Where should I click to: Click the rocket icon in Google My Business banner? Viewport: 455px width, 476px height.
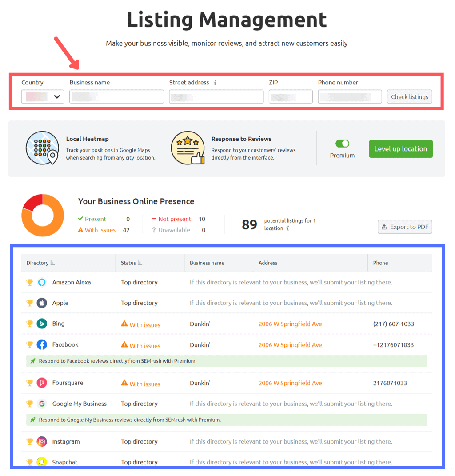click(33, 420)
